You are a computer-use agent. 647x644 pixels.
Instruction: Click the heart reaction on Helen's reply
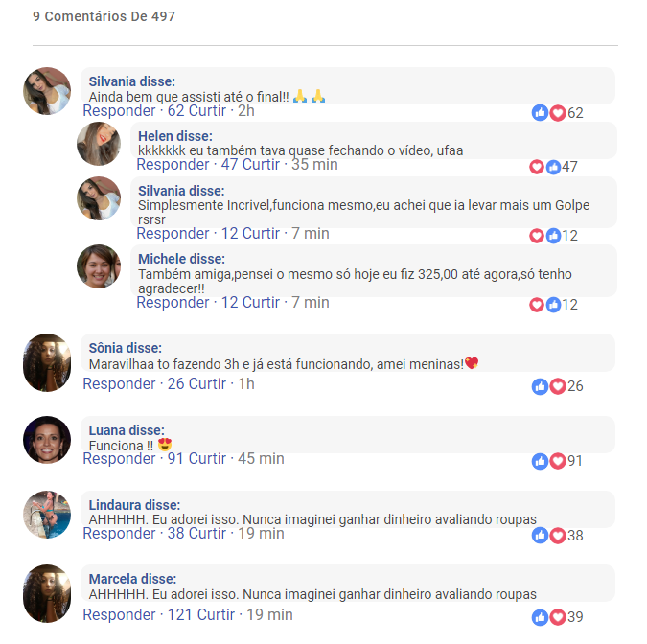click(x=537, y=167)
